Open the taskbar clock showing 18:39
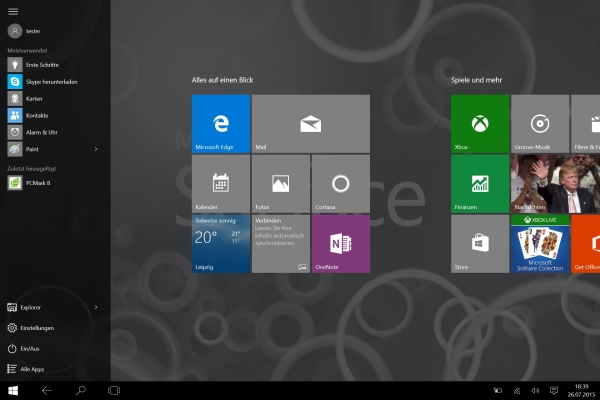Viewport: 600px width, 400px height. click(x=581, y=390)
